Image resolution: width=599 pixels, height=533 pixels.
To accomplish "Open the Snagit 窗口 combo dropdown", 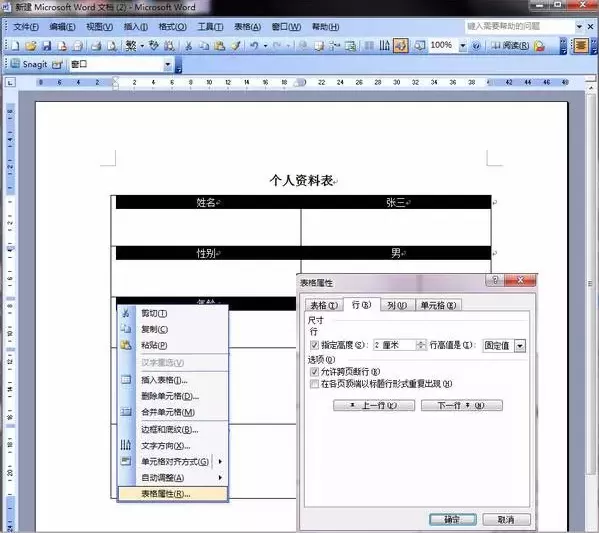I will [167, 65].
